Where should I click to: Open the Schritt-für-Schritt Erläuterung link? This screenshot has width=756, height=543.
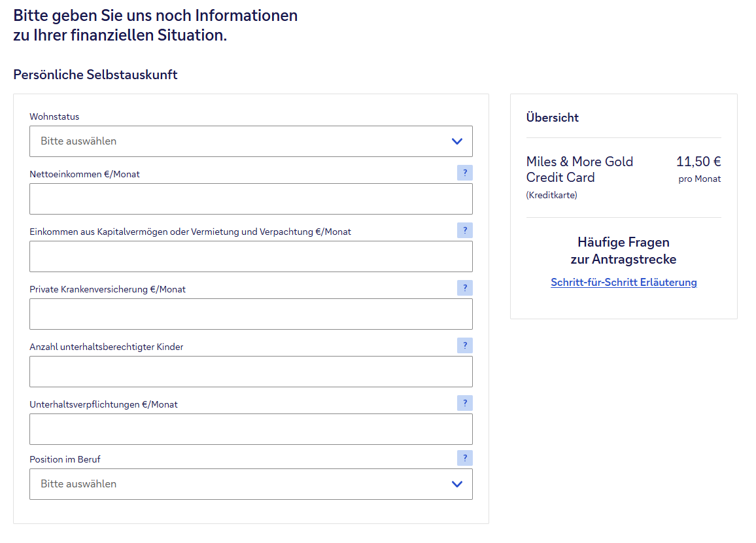pyautogui.click(x=623, y=283)
